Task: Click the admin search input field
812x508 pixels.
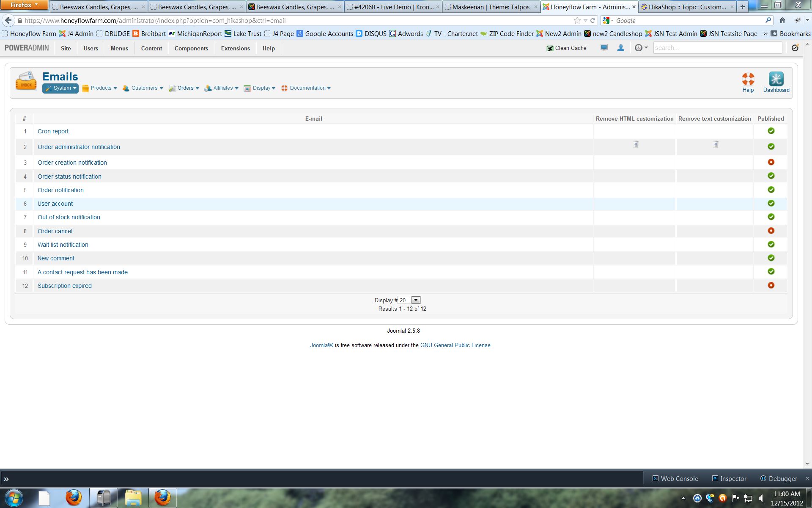Action: 717,48
